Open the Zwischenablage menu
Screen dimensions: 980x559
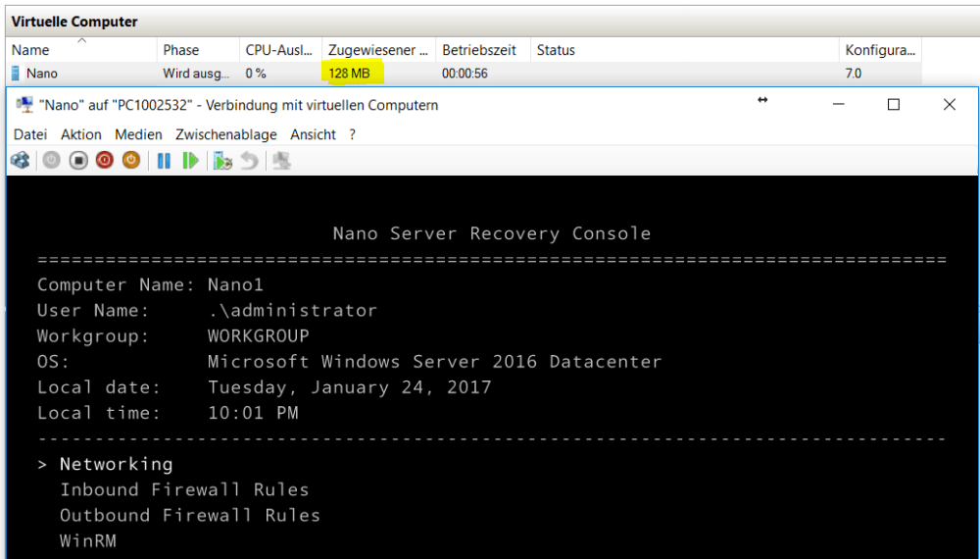point(225,134)
